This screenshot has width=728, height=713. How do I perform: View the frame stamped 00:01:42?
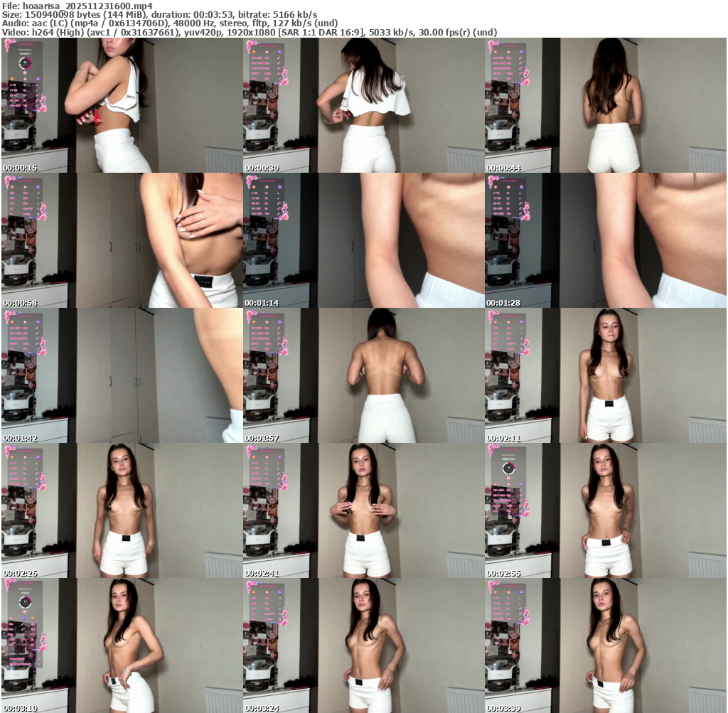122,375
